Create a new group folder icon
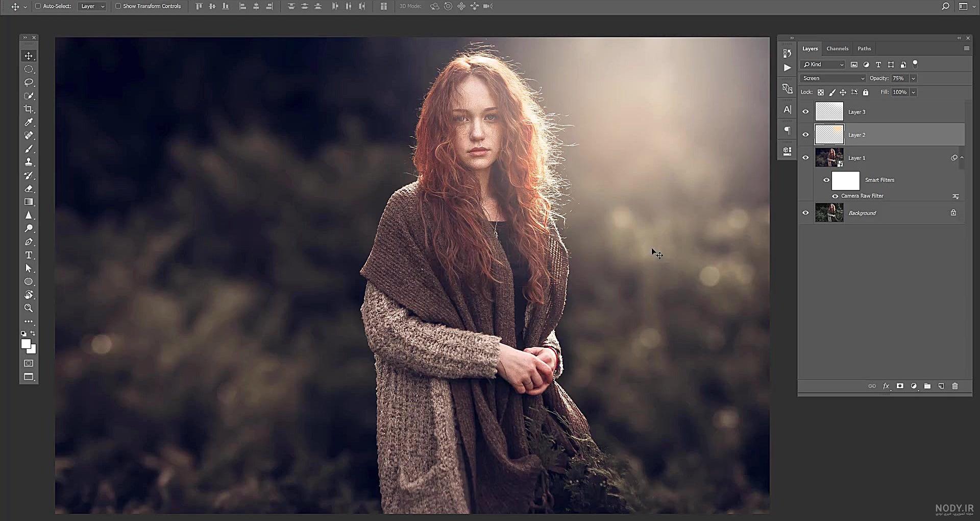 927,386
